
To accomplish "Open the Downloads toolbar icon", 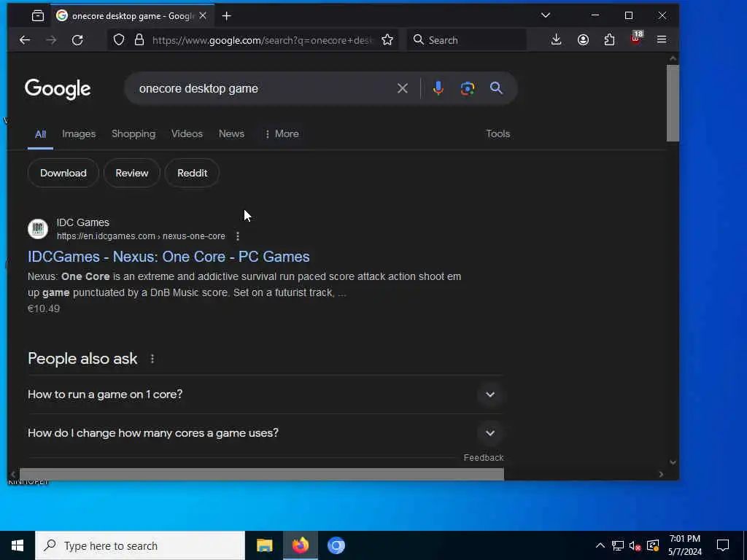I will 556,39.
